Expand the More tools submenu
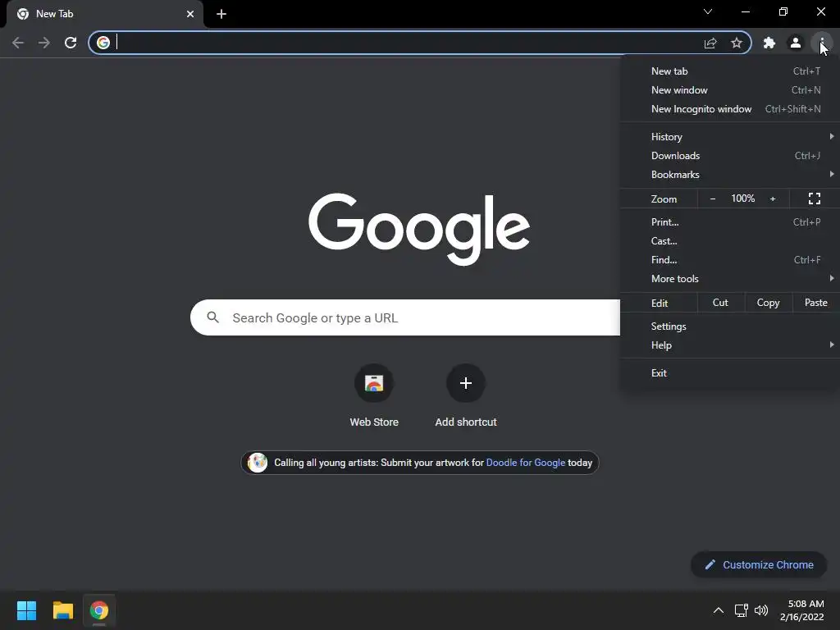Image resolution: width=840 pixels, height=630 pixels. tap(729, 279)
